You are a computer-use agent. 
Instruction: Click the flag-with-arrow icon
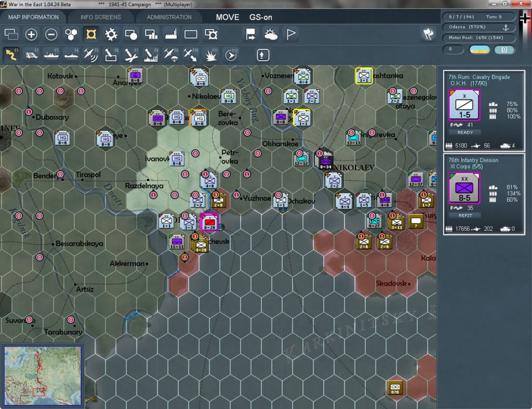tap(251, 34)
